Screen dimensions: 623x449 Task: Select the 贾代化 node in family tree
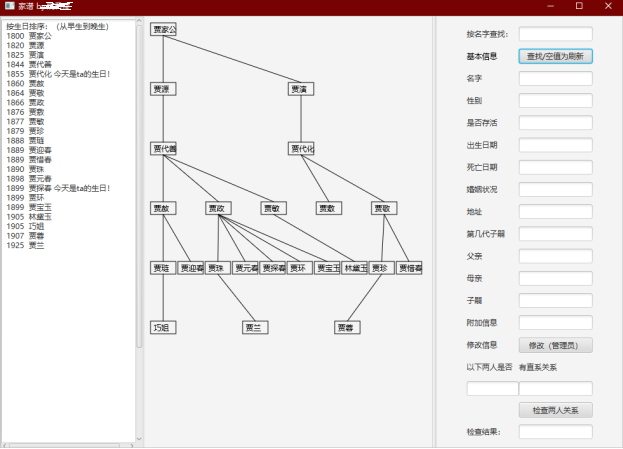301,149
